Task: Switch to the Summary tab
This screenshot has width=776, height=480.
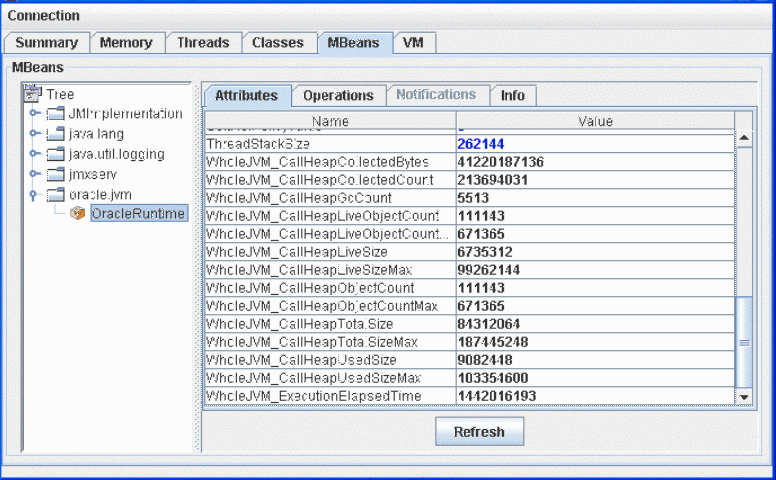Action: tap(47, 43)
